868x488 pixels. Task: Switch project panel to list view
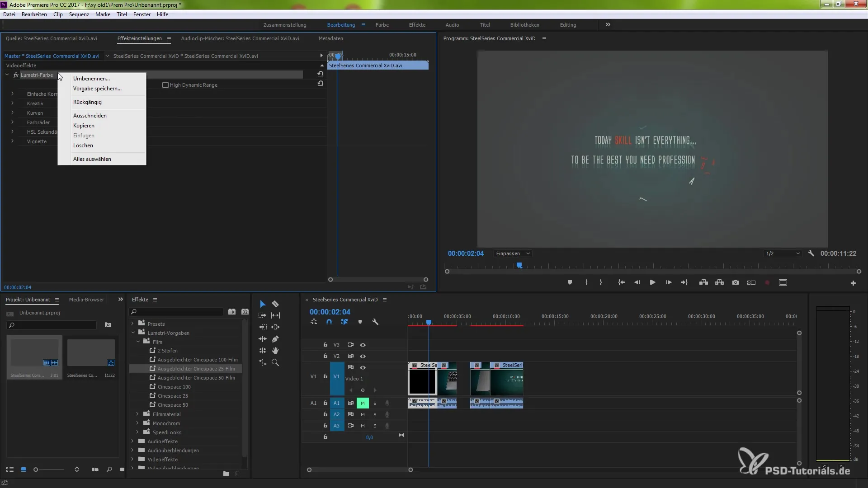10,469
